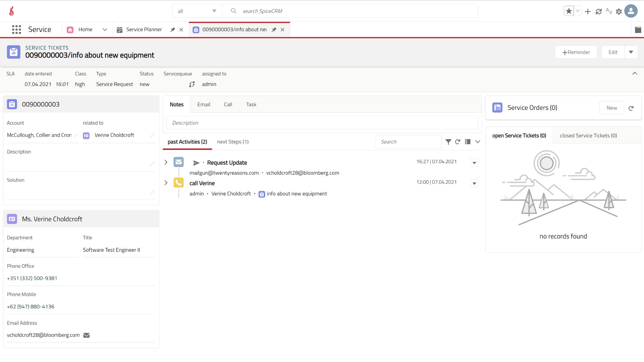Image resolution: width=644 pixels, height=362 pixels.
Task: Open the favorites dropdown arrow beside the star
Action: (578, 11)
